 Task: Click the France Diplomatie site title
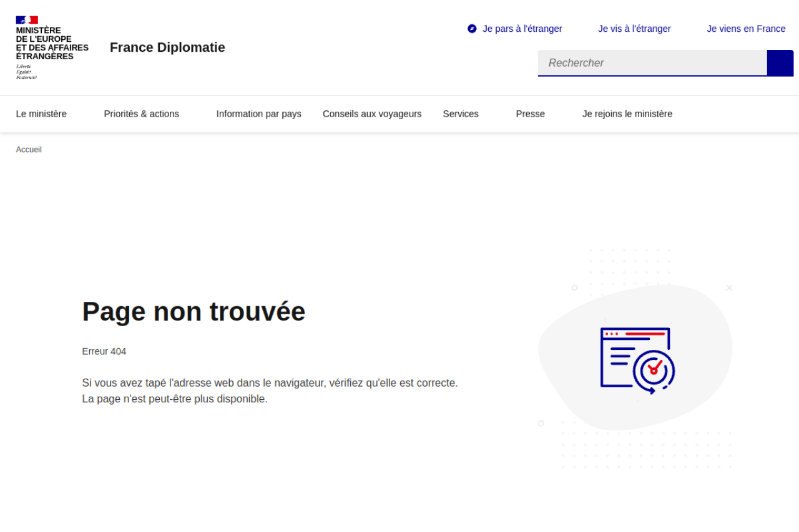coord(167,47)
